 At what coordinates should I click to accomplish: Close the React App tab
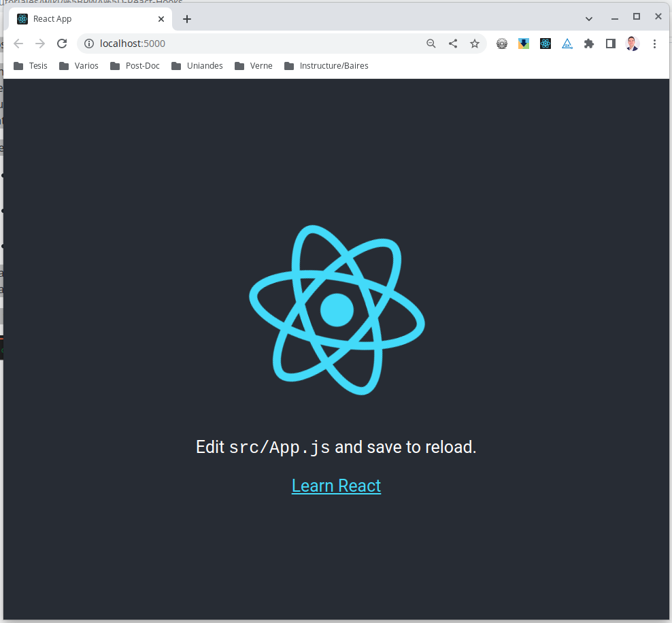click(x=161, y=19)
